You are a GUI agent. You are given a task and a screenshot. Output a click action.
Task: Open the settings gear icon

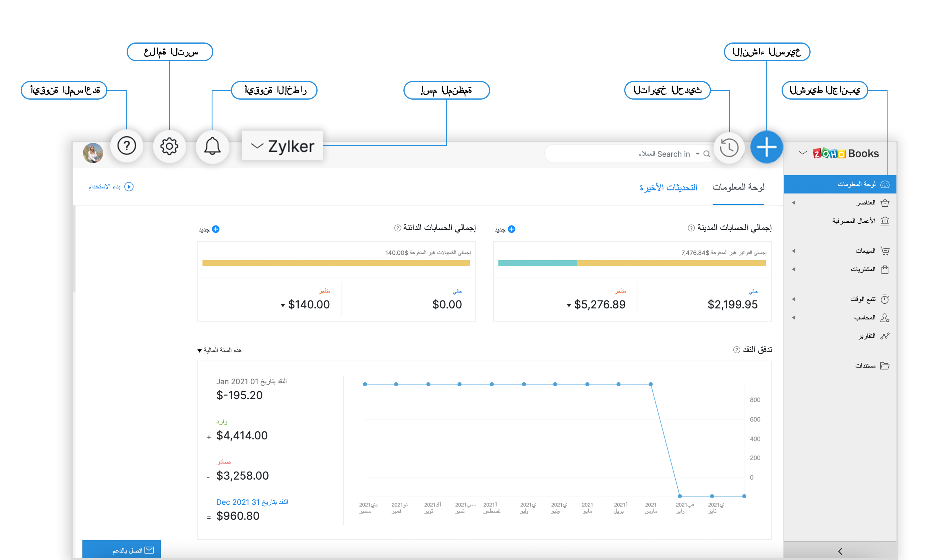coord(169,146)
